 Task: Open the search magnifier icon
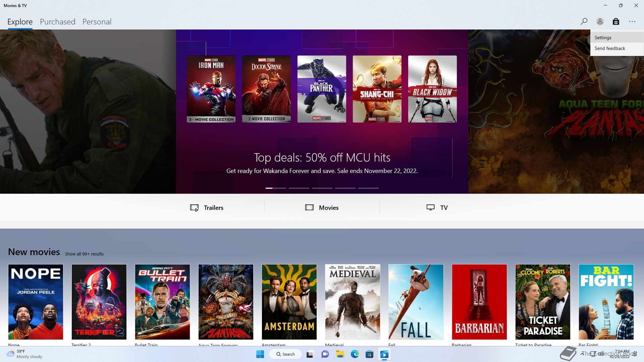pos(584,21)
